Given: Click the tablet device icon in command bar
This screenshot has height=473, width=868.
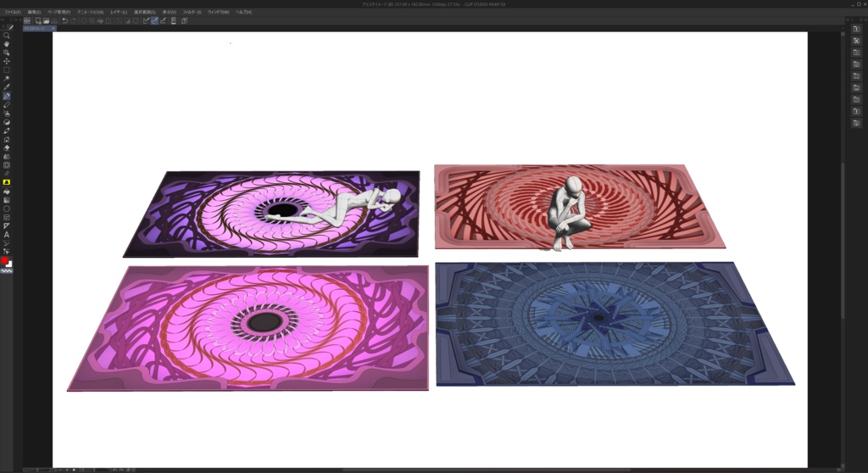Looking at the screenshot, I should tap(173, 20).
